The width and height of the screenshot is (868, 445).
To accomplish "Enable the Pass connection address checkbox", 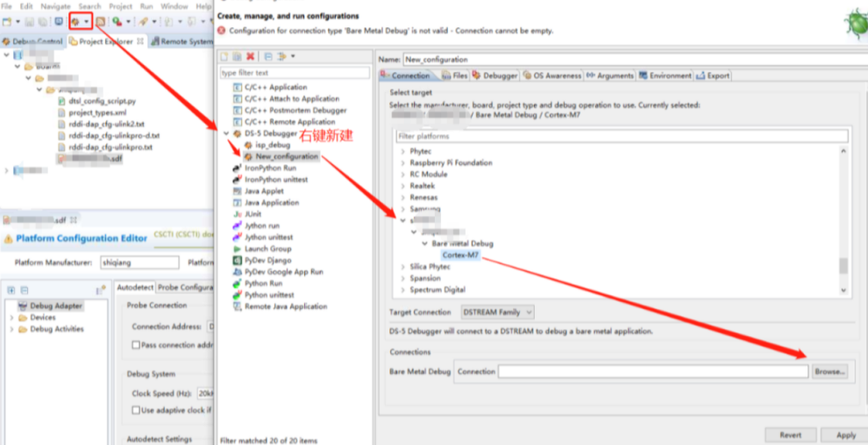I will [x=136, y=345].
